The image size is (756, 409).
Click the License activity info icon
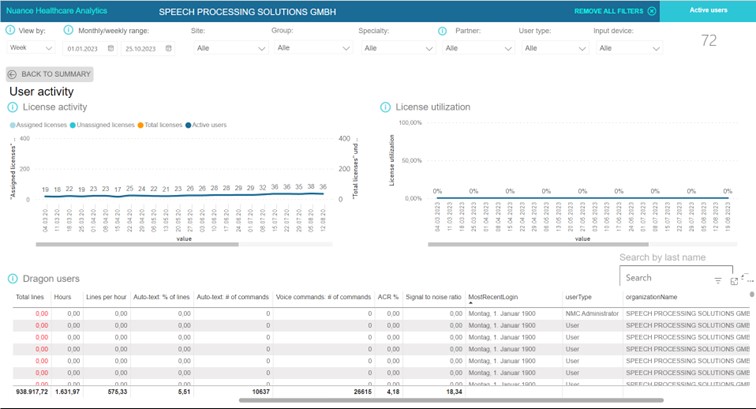coord(13,107)
